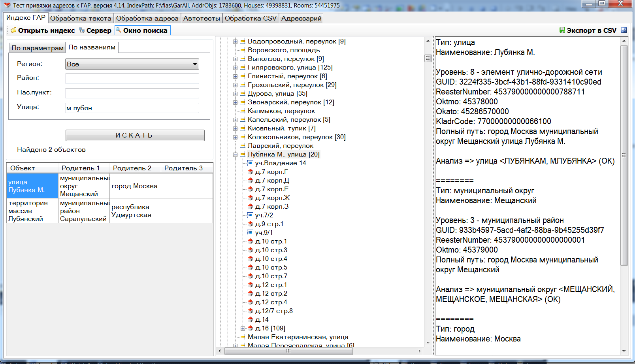Expand the д.16 [109] node
Screen dimensions: 635x364
pos(243,328)
